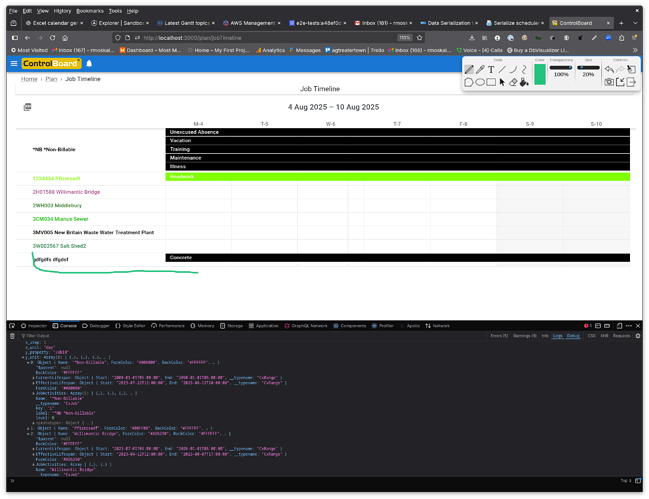The image size is (649, 499).
Task: Open a new browser tab
Action: pyautogui.click(x=621, y=23)
